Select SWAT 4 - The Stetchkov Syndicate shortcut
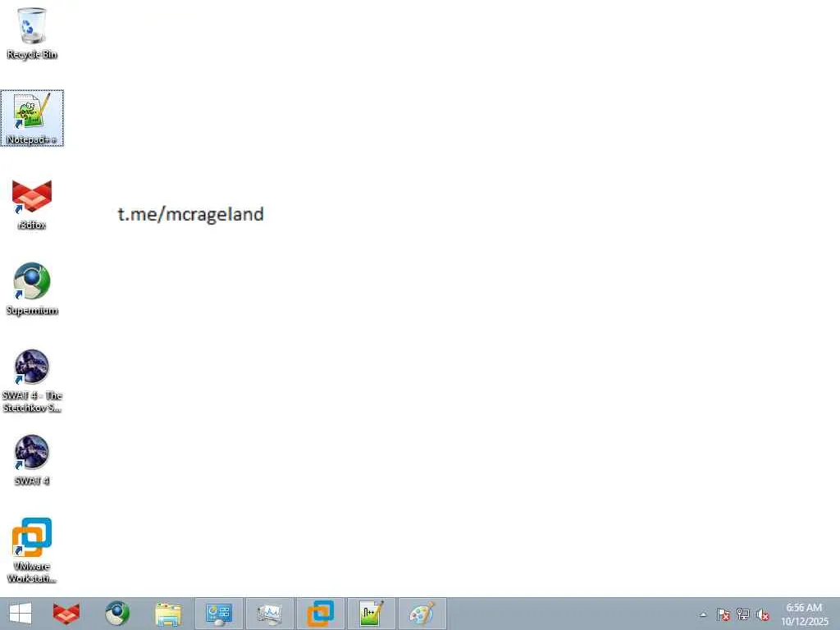The height and width of the screenshot is (630, 840). [32, 381]
